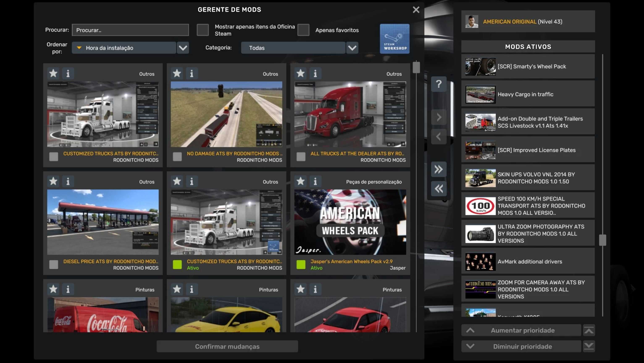Tick the Apenas favoritos checkbox

[x=303, y=30]
